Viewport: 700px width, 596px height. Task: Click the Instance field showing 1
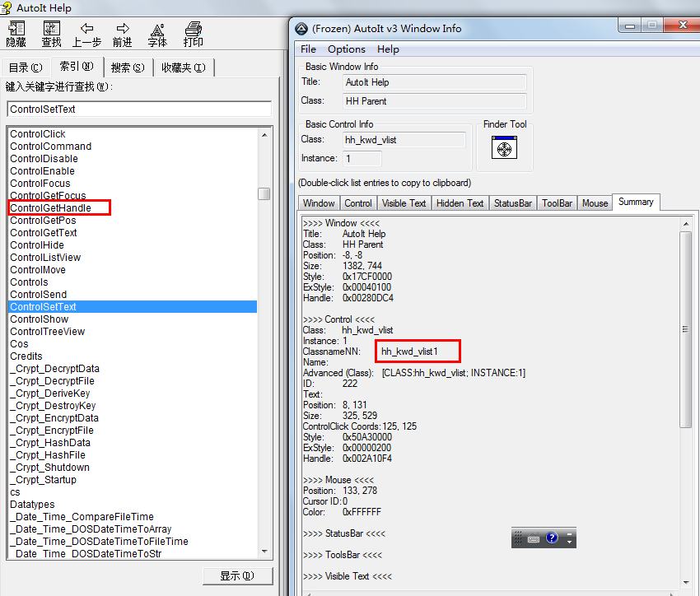[x=362, y=159]
